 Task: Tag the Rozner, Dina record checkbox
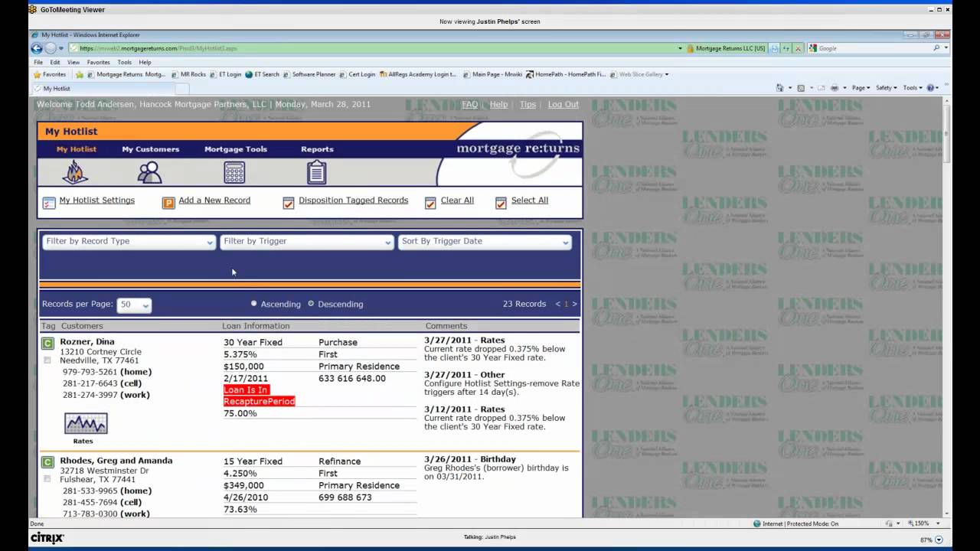point(47,360)
